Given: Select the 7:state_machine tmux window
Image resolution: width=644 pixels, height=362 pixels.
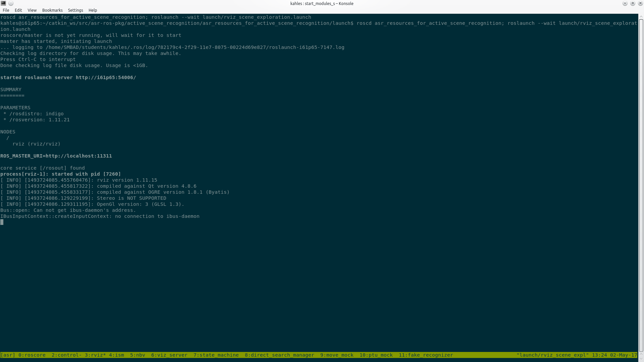Looking at the screenshot, I should tap(216, 355).
